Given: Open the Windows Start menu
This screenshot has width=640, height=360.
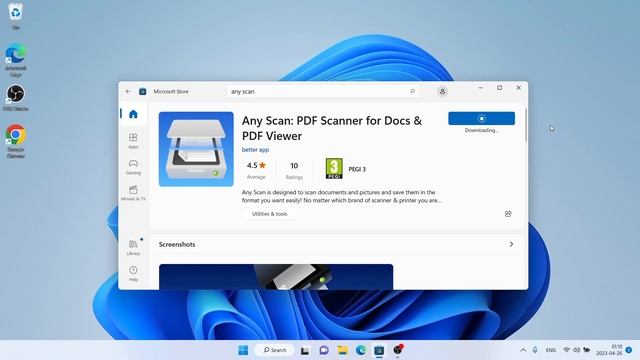Looking at the screenshot, I should [x=243, y=350].
